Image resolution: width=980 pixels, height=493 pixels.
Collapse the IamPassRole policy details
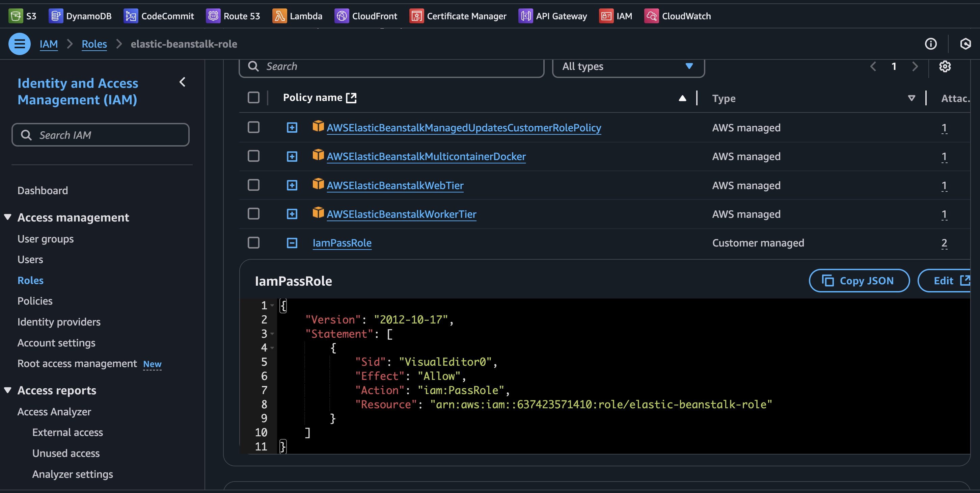tap(292, 243)
